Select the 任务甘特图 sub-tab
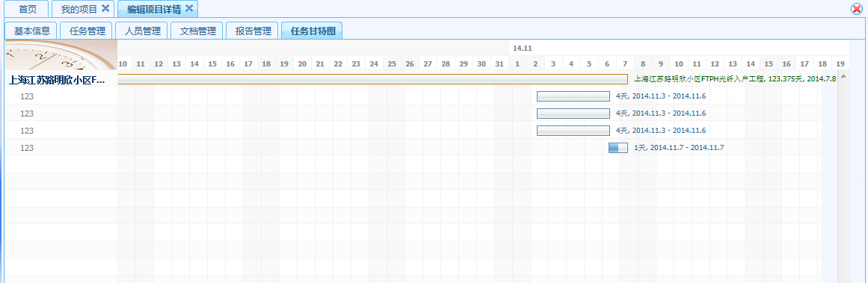The image size is (868, 283). 313,31
